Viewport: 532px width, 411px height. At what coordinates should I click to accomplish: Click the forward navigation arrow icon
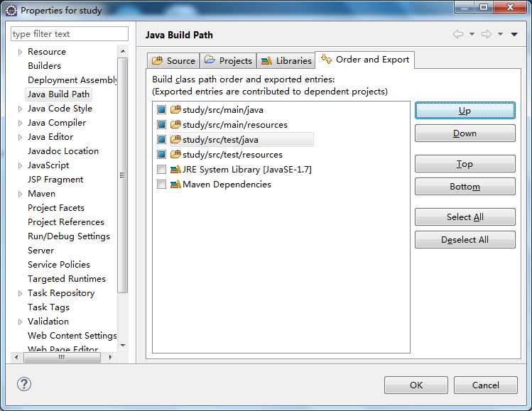[x=487, y=34]
